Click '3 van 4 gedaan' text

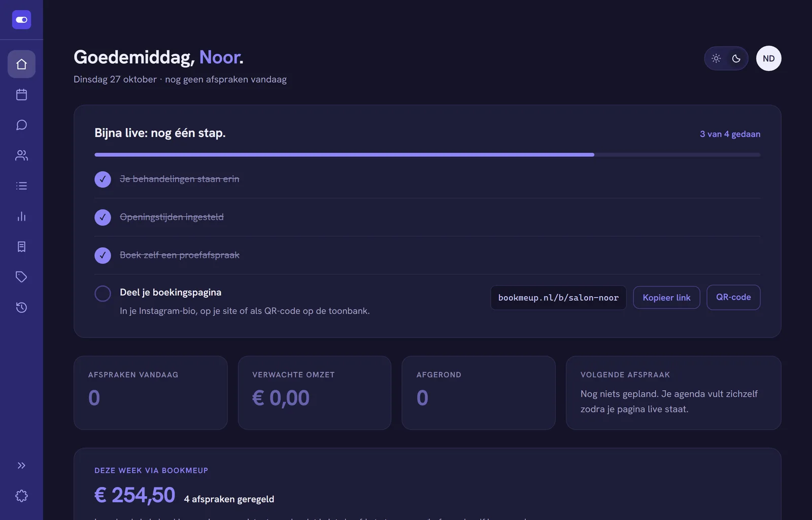click(730, 134)
